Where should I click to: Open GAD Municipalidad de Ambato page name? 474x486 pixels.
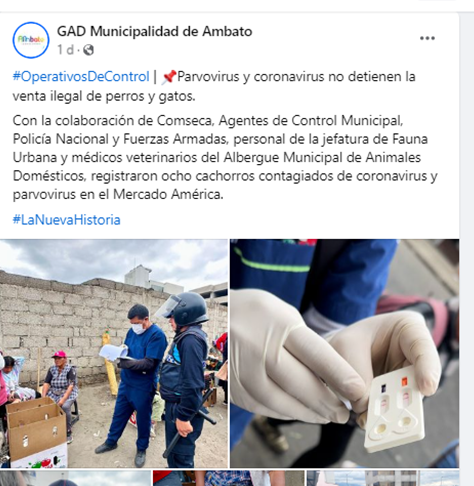click(x=154, y=31)
